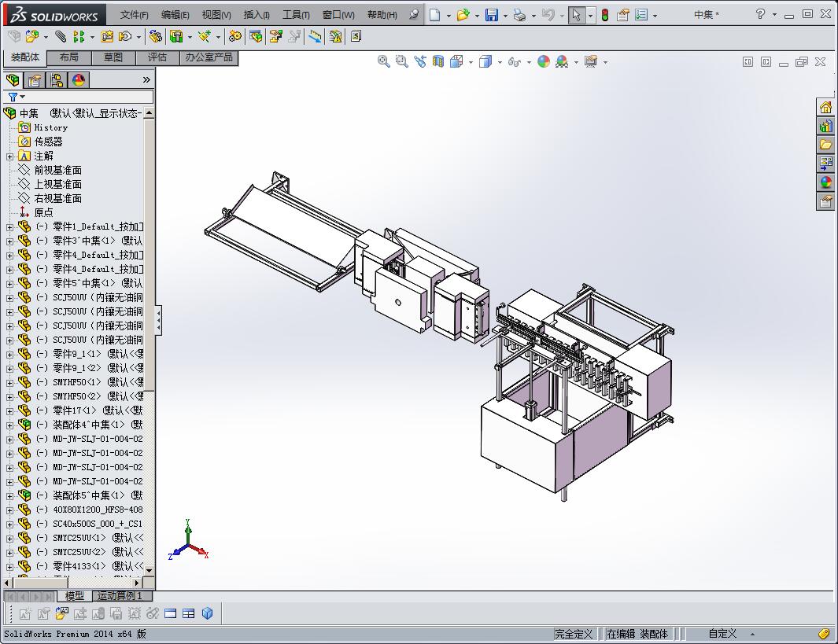Click the Smart Fasteners icon
The image size is (838, 644).
pos(107,36)
